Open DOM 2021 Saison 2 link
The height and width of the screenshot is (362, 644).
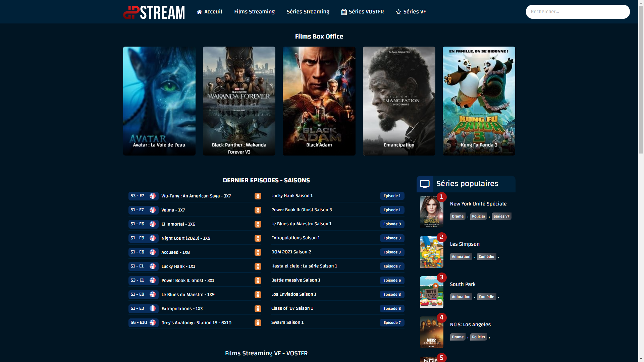coord(291,252)
